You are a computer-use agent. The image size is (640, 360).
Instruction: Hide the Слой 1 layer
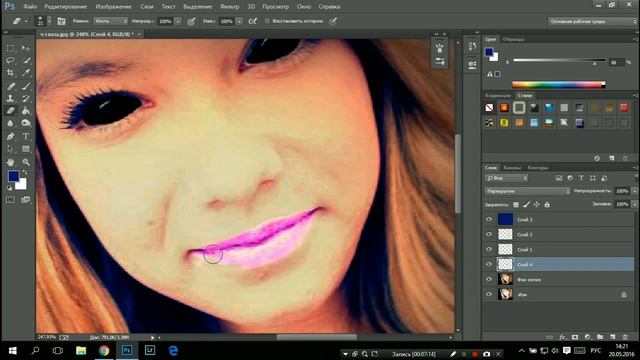(489, 249)
